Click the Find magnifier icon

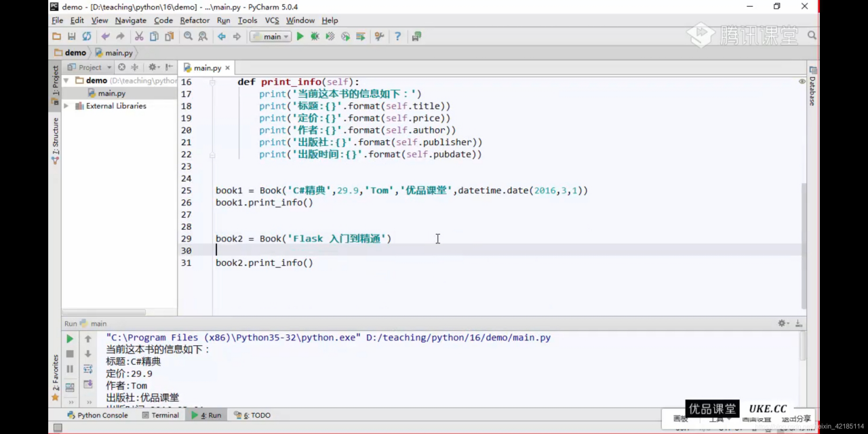188,37
